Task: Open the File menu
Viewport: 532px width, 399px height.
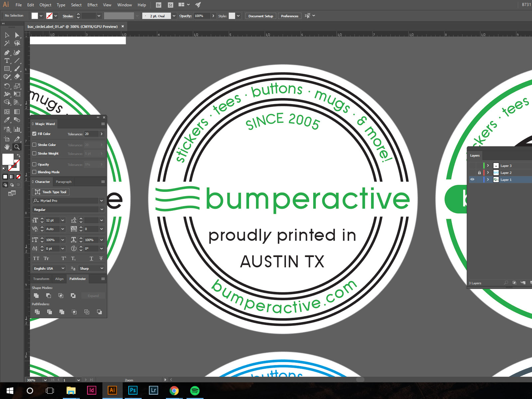Action: point(19,5)
